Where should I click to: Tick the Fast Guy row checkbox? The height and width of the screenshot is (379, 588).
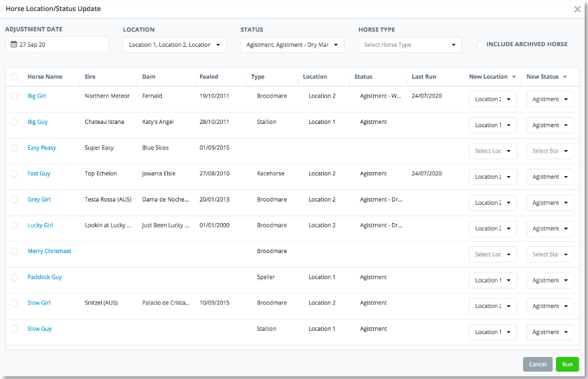click(14, 173)
